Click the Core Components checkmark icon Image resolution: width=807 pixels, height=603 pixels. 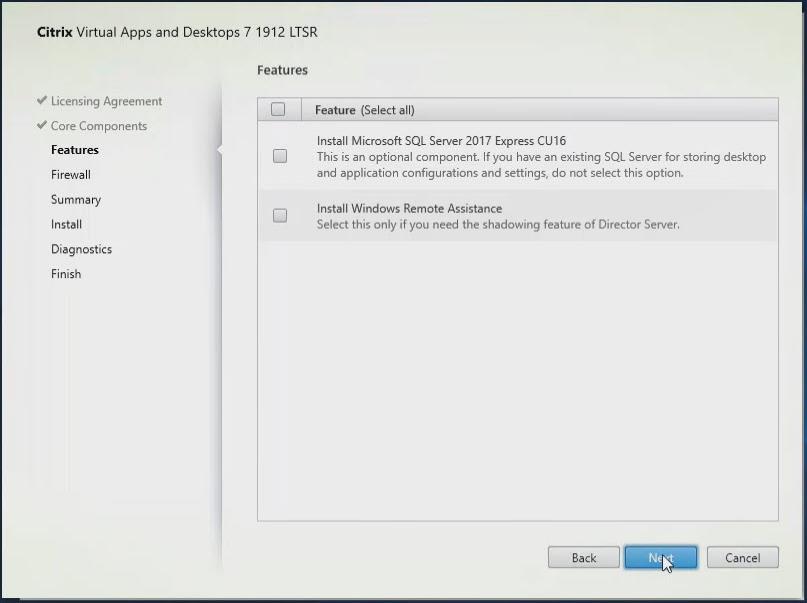(42, 125)
